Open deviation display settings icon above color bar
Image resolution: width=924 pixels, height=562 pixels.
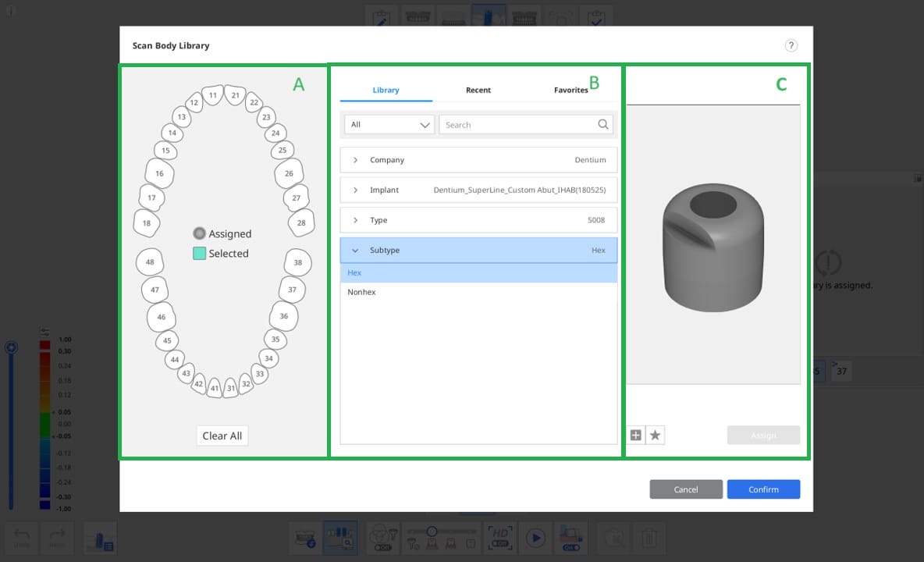pos(44,333)
